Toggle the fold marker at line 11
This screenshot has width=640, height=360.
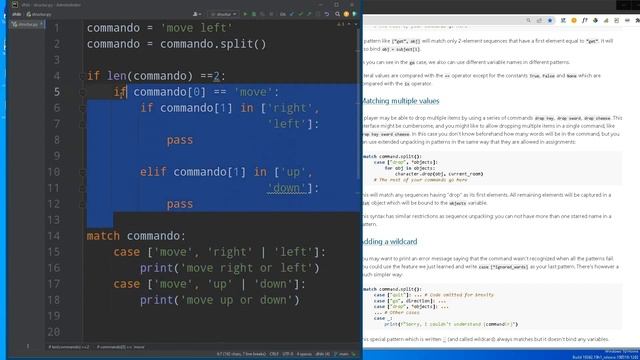[82, 188]
